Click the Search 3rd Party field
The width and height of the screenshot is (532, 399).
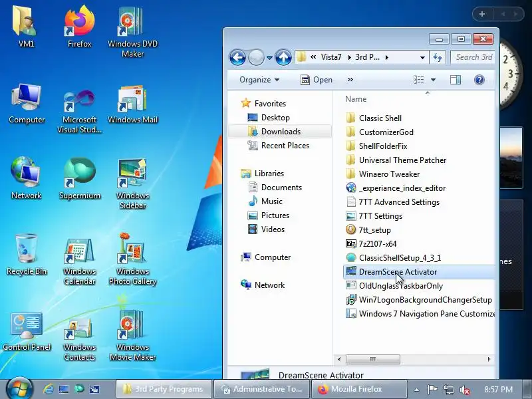pos(473,57)
